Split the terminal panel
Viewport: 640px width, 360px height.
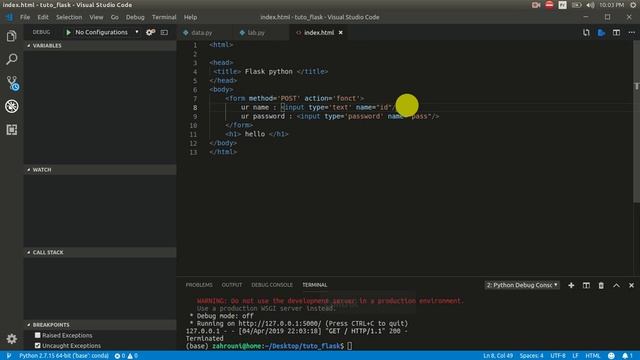[x=586, y=285]
